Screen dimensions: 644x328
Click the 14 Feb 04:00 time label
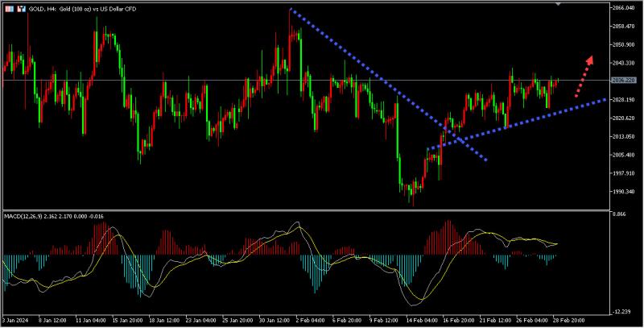(x=422, y=320)
